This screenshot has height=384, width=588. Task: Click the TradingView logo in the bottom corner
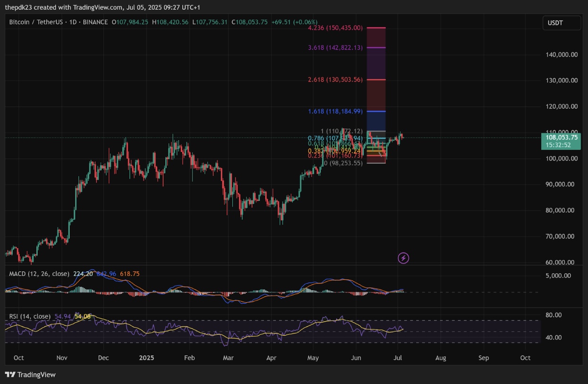30,374
